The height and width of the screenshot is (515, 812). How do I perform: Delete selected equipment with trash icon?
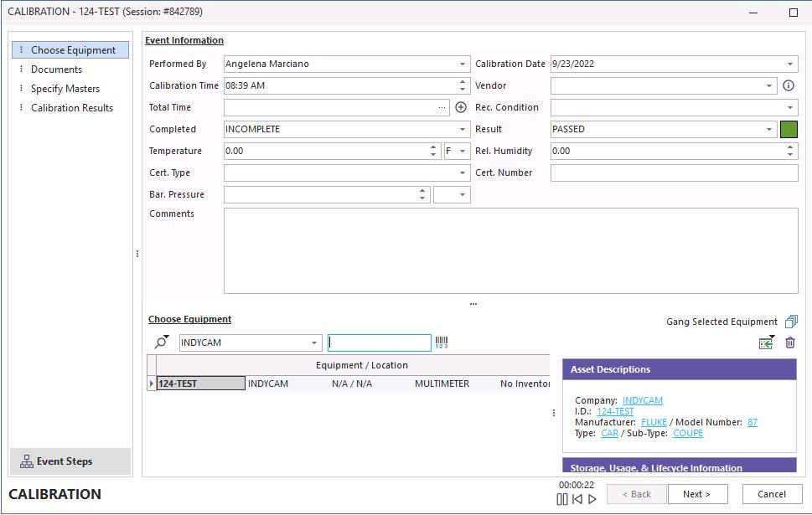pos(789,342)
